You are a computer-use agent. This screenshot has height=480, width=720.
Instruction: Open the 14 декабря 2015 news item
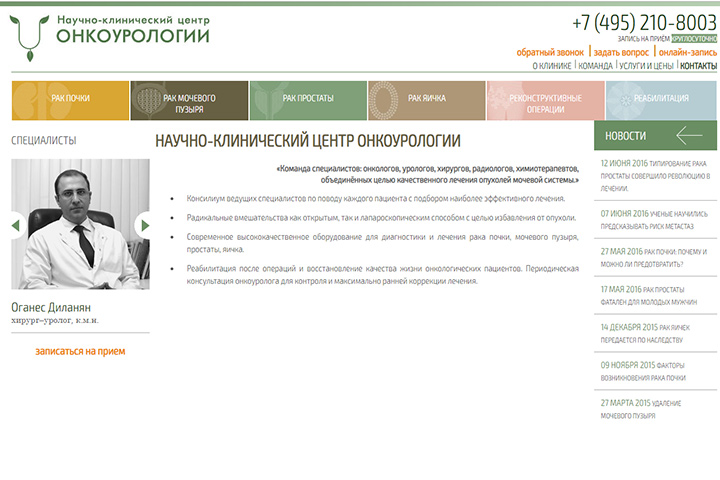coord(645,333)
